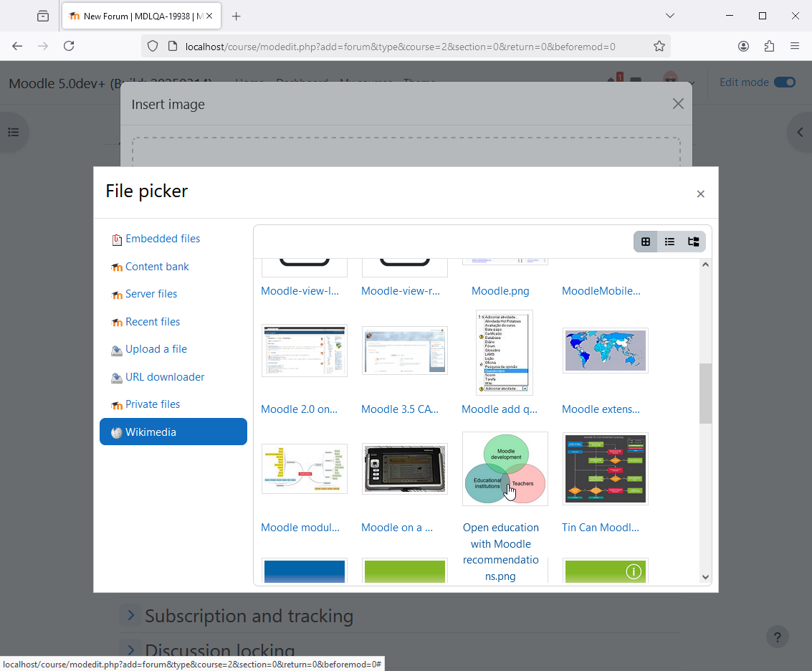This screenshot has width=812, height=671.
Task: Open the Firefox application menu
Action: point(794,46)
